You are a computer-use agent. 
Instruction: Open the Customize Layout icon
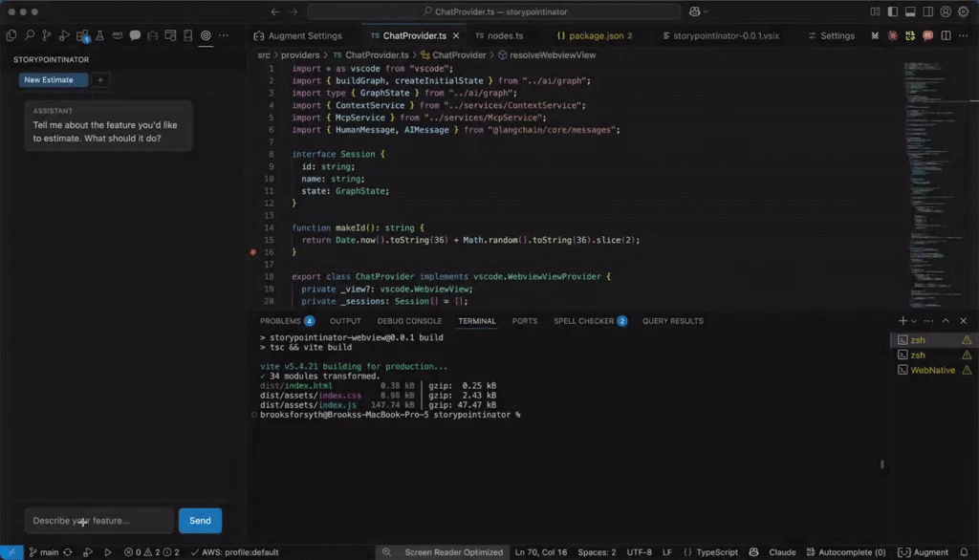(x=876, y=11)
